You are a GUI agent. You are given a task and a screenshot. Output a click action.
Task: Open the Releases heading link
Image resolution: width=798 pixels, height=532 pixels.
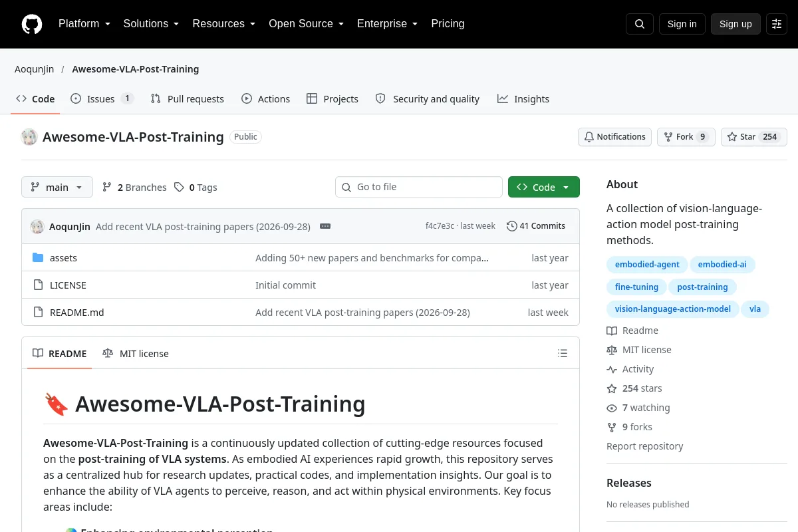pyautogui.click(x=629, y=483)
